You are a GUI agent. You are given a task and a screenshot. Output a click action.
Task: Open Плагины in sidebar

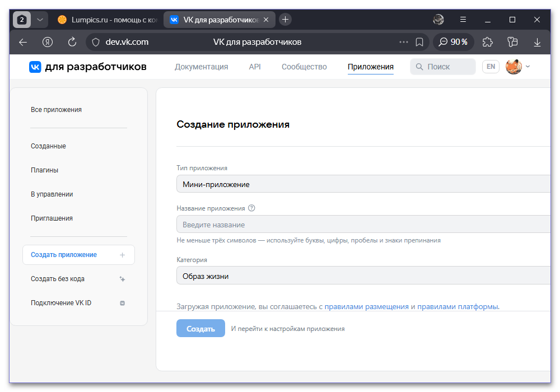pos(44,170)
